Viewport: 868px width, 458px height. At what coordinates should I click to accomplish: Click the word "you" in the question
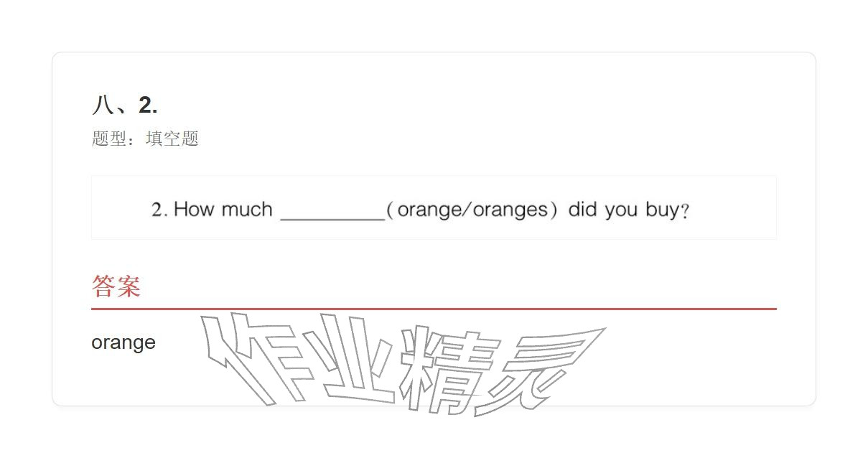tap(621, 210)
